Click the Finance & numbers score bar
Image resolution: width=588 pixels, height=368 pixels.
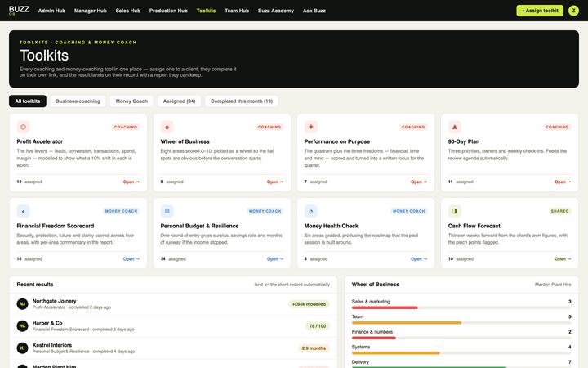[461, 338]
